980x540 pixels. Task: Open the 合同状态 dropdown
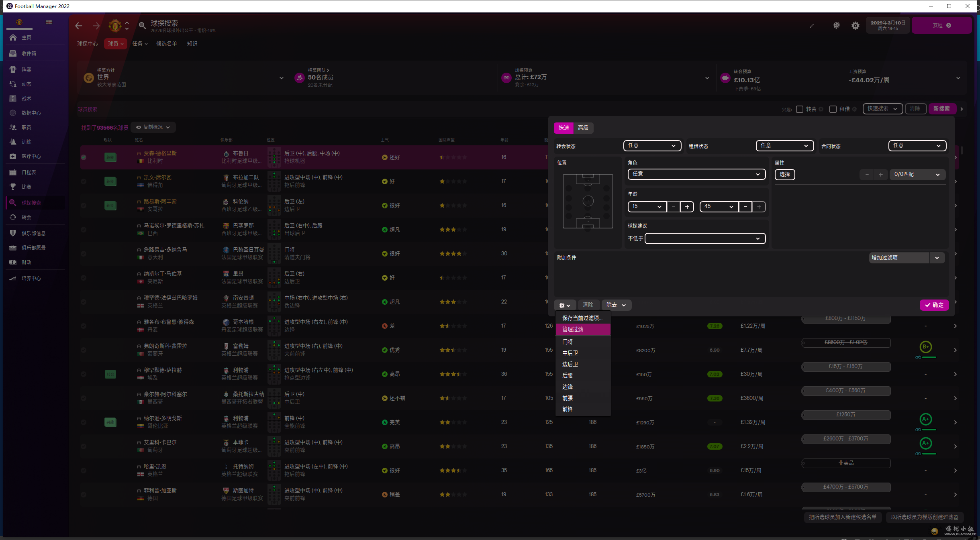917,146
